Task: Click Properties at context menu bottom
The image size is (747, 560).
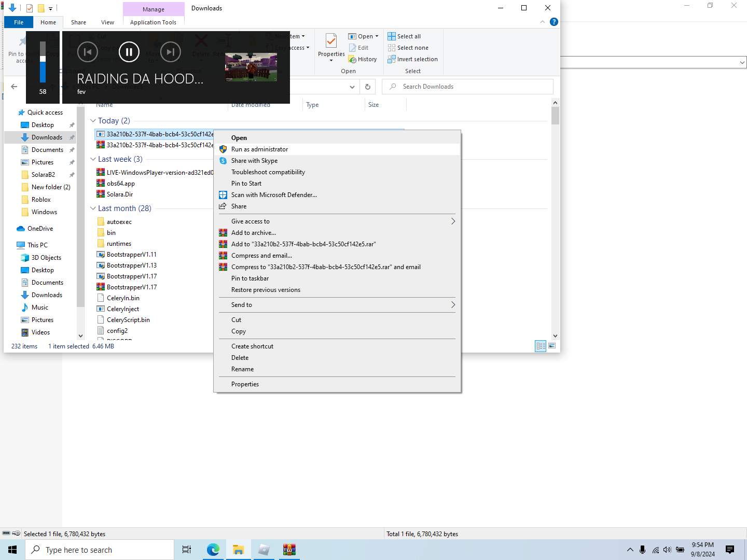Action: 337,384
